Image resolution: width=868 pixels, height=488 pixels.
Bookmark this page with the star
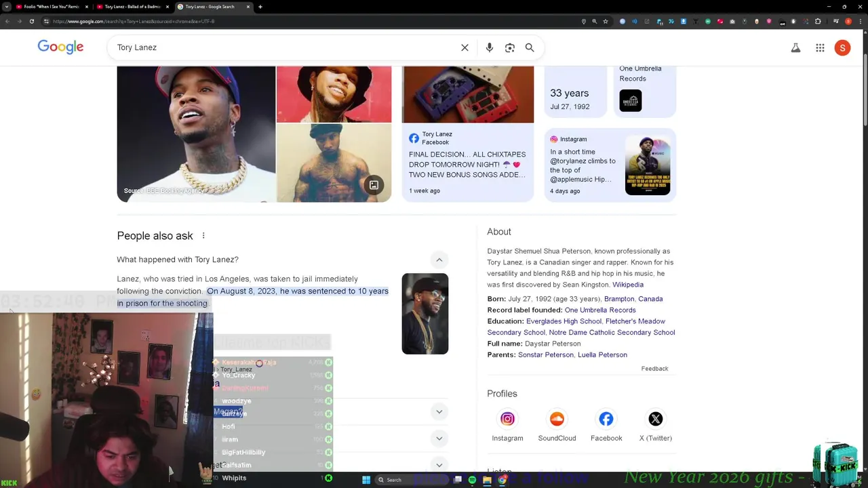[x=606, y=21]
